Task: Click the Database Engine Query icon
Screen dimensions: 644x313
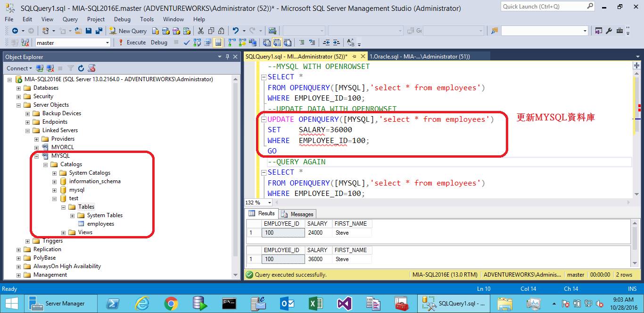Action: click(x=155, y=31)
